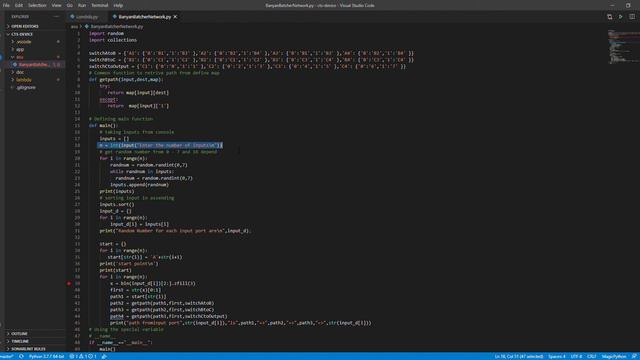640x360 pixels.
Task: Click the bin breadcrumb segment
Action: tap(74, 27)
